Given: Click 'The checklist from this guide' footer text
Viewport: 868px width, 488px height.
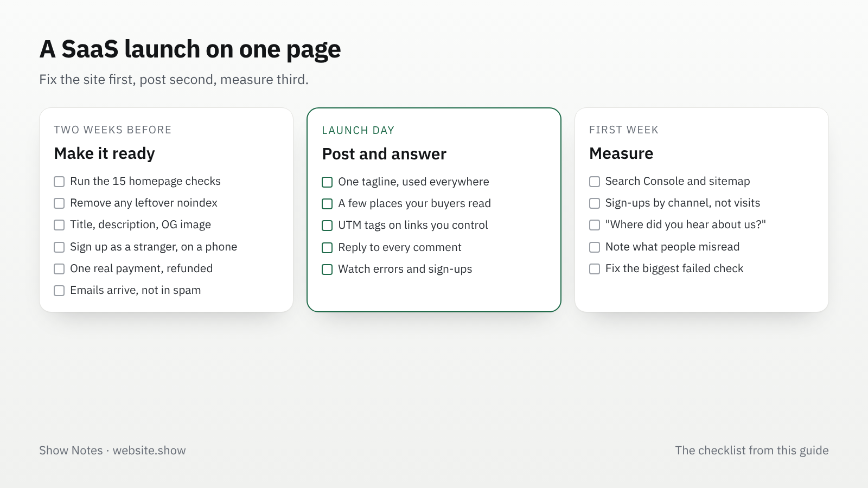Looking at the screenshot, I should (x=752, y=451).
